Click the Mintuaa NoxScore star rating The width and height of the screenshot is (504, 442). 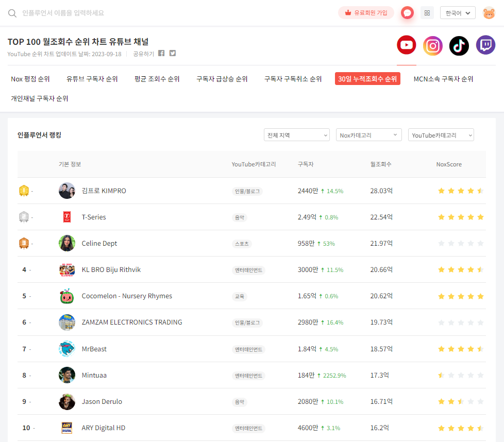point(461,375)
